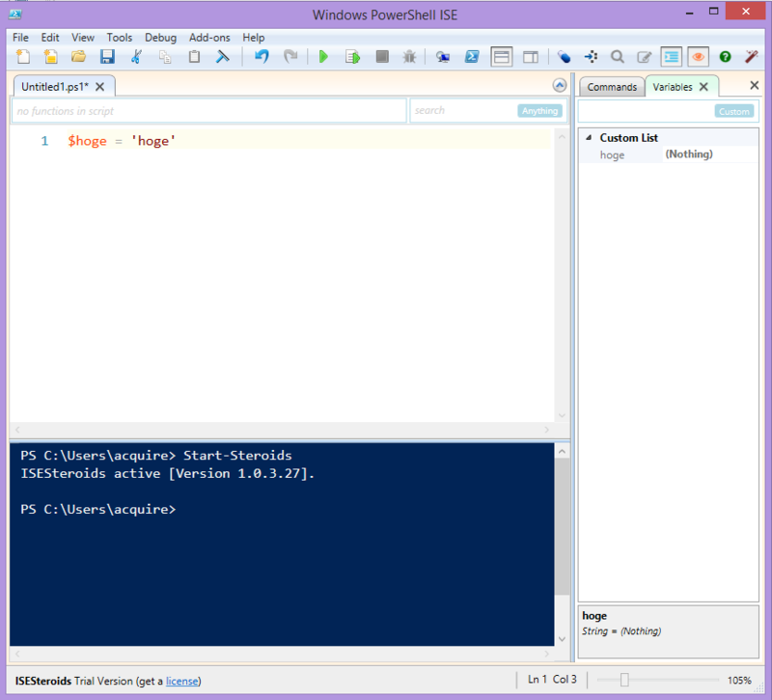Click the Run Selection icon
The width and height of the screenshot is (772, 700).
pos(352,56)
